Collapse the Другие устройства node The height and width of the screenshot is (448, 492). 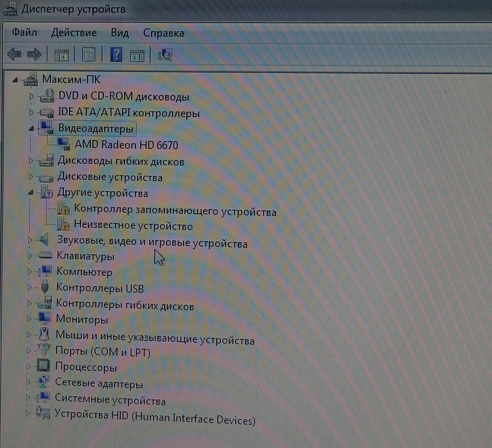(30, 193)
